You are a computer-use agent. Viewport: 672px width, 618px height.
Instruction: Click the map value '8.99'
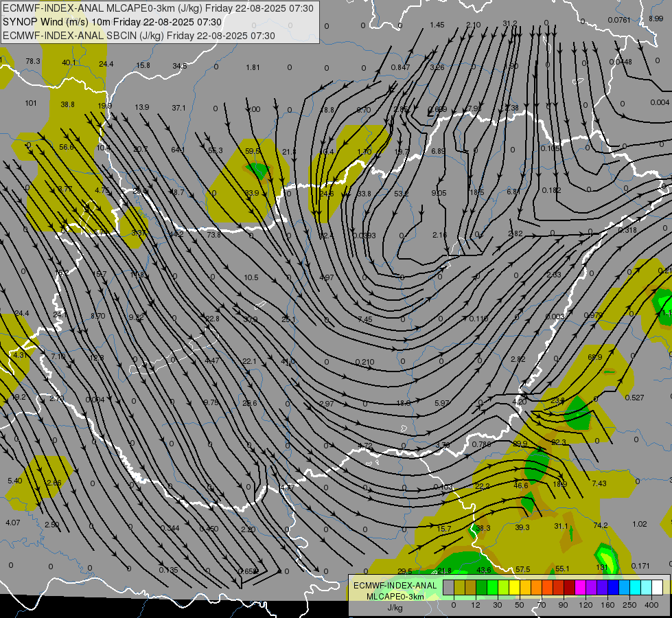click(x=656, y=19)
